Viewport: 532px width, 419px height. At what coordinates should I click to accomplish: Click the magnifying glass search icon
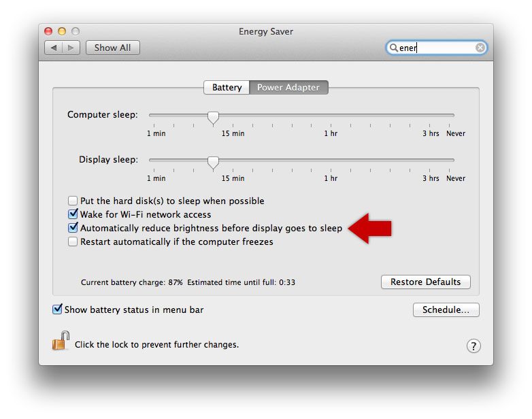tap(393, 48)
